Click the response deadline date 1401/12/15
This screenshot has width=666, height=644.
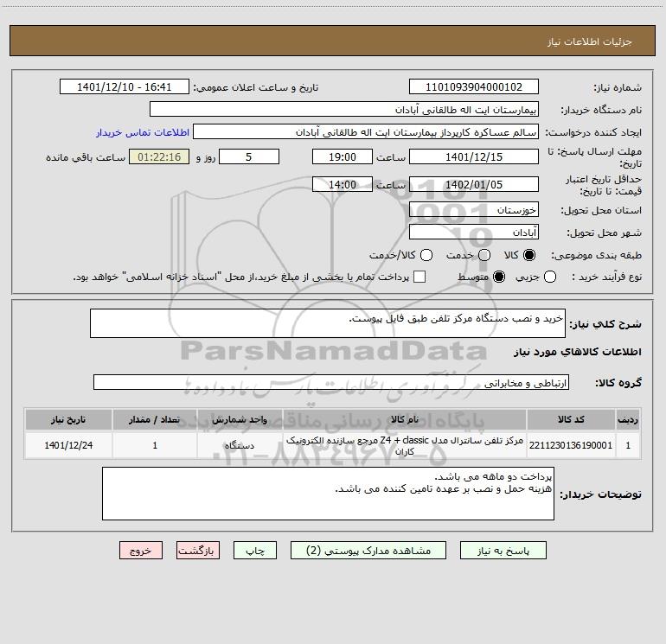tap(474, 157)
